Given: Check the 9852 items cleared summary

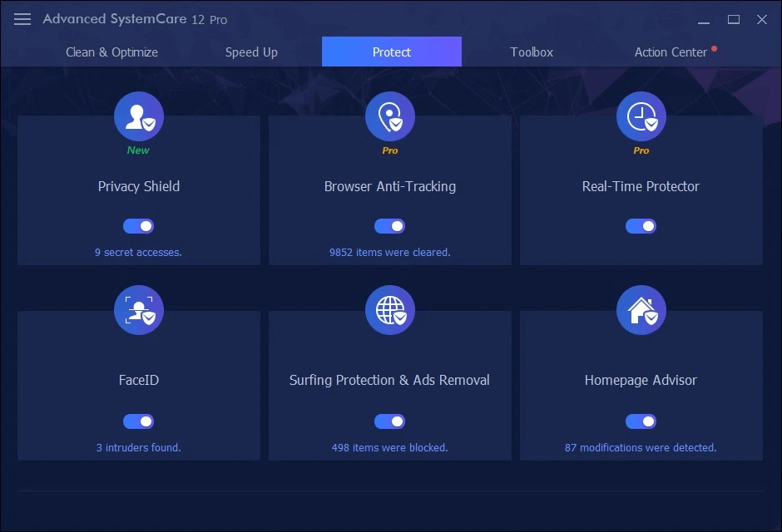Looking at the screenshot, I should (x=389, y=252).
